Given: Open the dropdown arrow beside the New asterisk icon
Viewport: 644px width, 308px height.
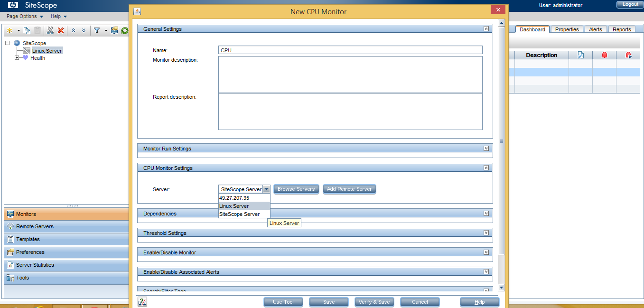Looking at the screenshot, I should tap(19, 30).
